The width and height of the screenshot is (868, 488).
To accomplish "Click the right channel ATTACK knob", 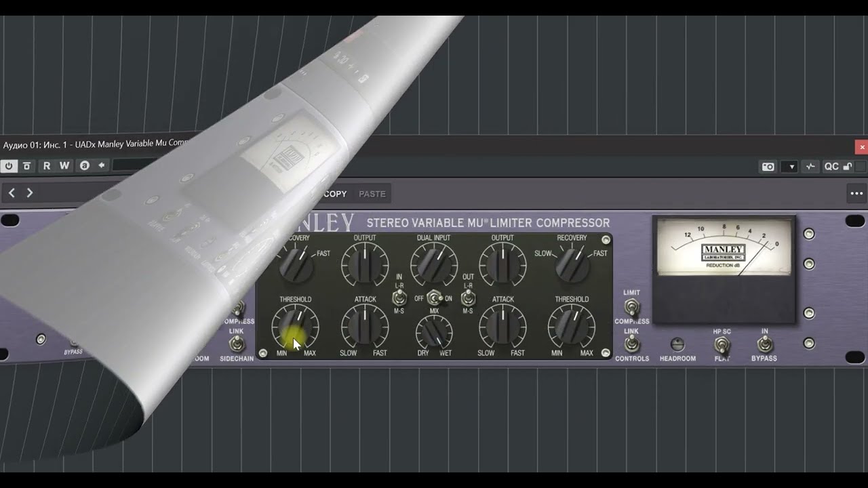I will tap(502, 327).
